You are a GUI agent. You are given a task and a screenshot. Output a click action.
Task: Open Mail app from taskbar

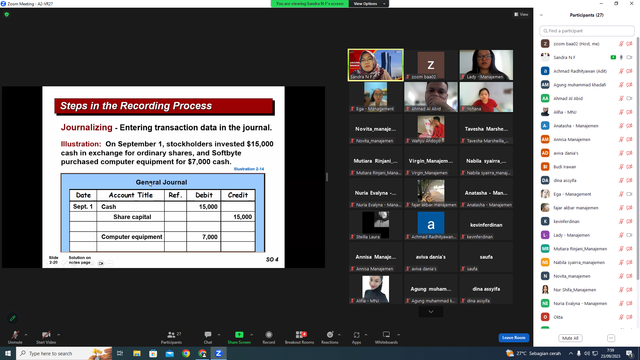[x=169, y=353]
